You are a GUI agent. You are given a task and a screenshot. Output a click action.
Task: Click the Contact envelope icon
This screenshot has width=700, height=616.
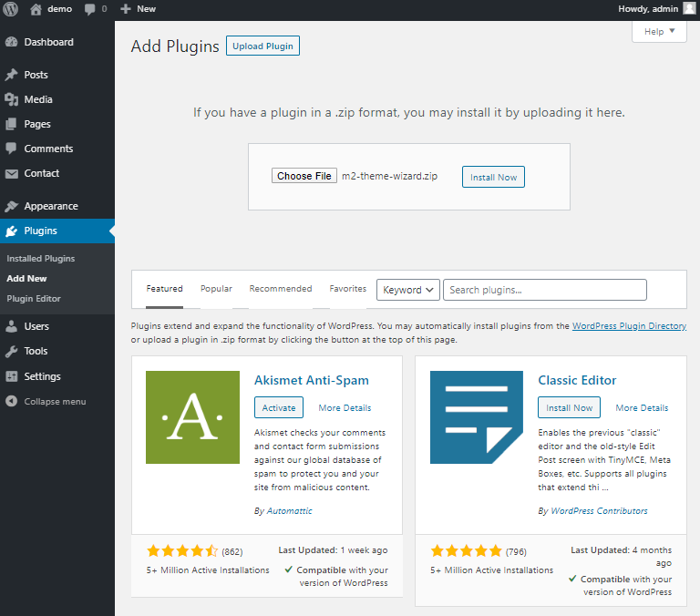point(12,174)
